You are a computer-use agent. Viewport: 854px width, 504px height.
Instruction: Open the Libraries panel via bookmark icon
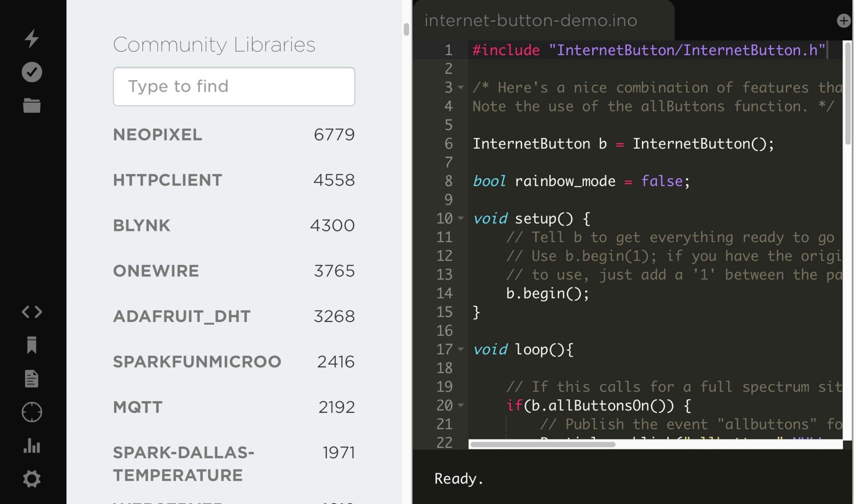pos(32,345)
